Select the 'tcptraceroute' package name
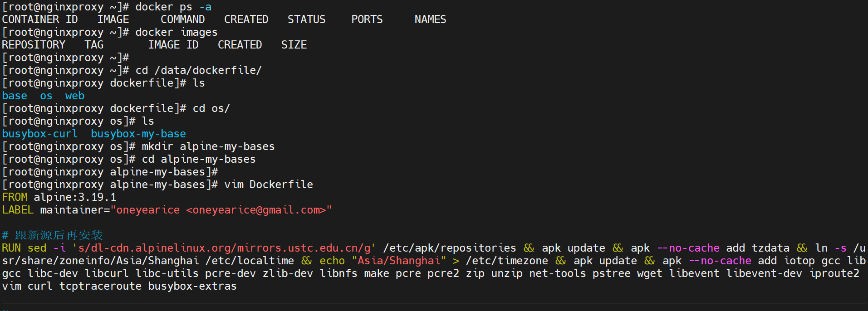This screenshot has width=868, height=311. click(x=100, y=286)
